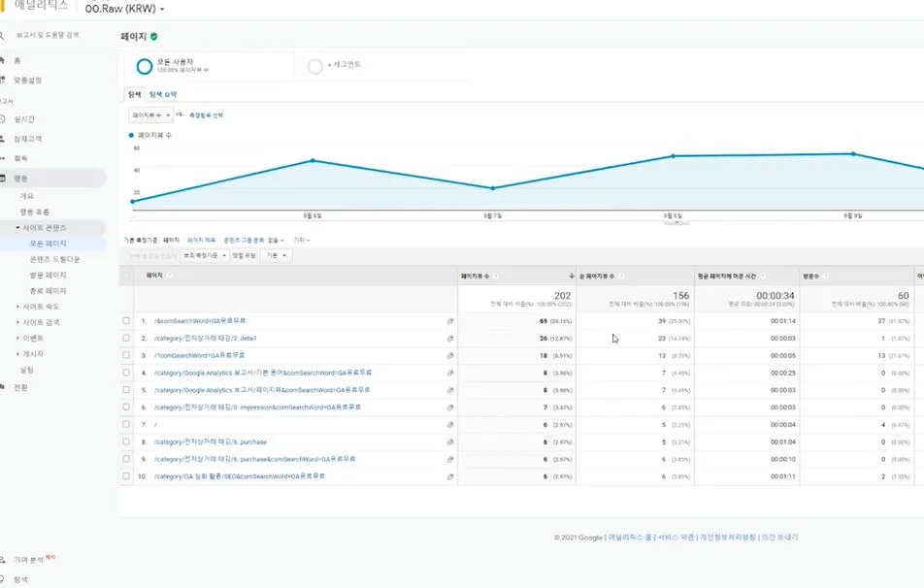Click the 9월 6일 data point on the chart

[x=313, y=160]
